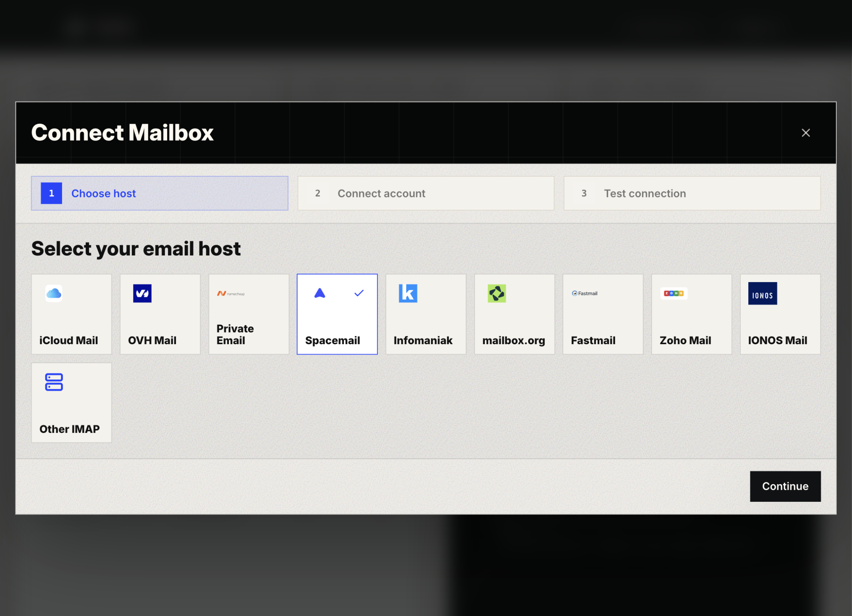
Task: Click the Fastmail logo icon
Action: pyautogui.click(x=584, y=293)
